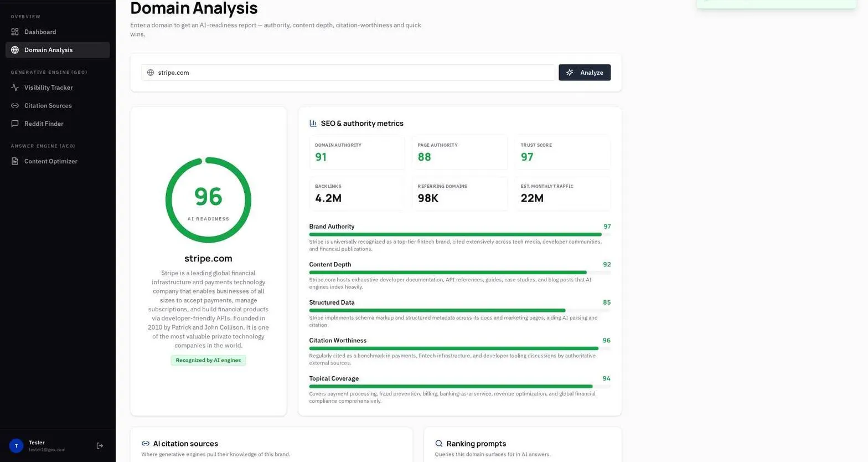Focus the domain input containing stripe.com

coord(348,73)
